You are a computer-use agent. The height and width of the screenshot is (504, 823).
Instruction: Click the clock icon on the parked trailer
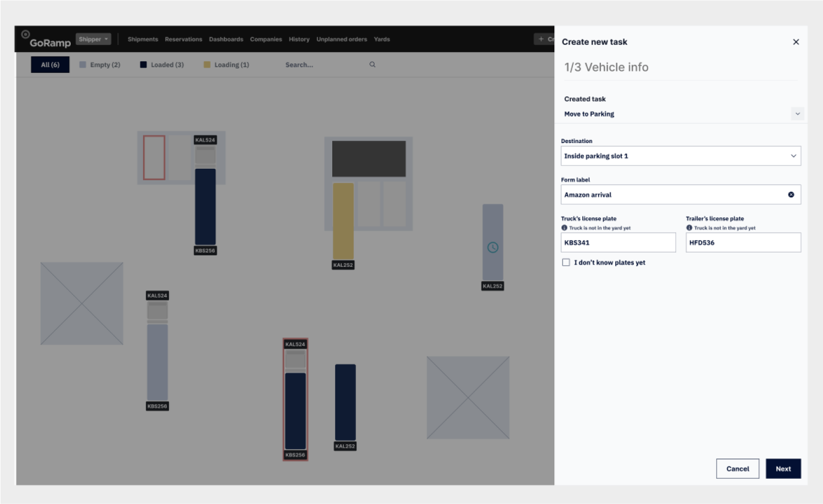click(492, 248)
